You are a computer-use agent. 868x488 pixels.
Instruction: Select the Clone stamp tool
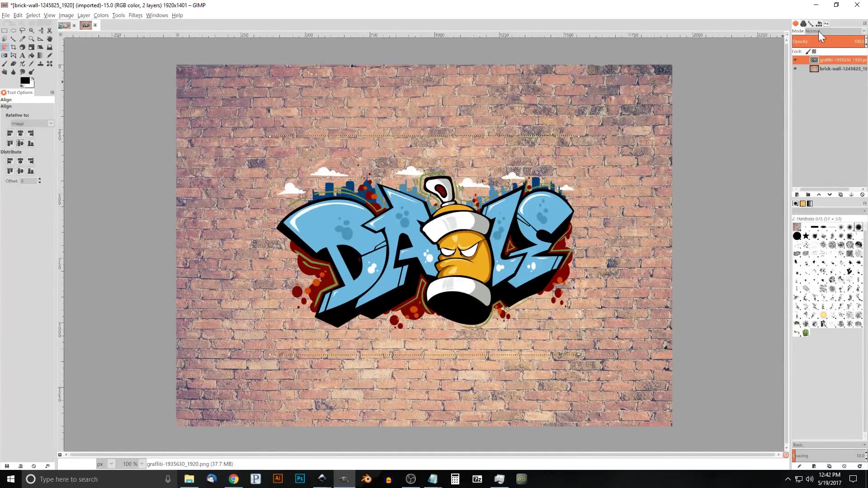click(41, 64)
